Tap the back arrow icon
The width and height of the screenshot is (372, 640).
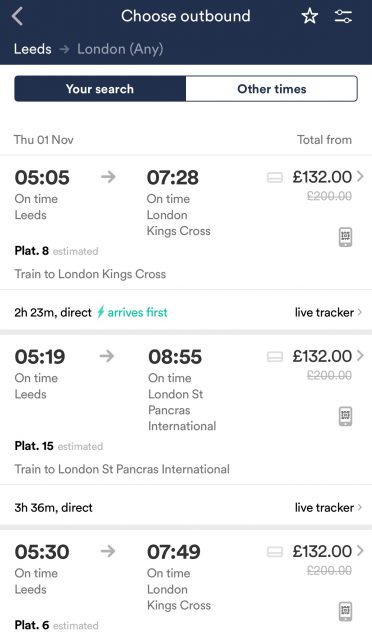pos(17,17)
